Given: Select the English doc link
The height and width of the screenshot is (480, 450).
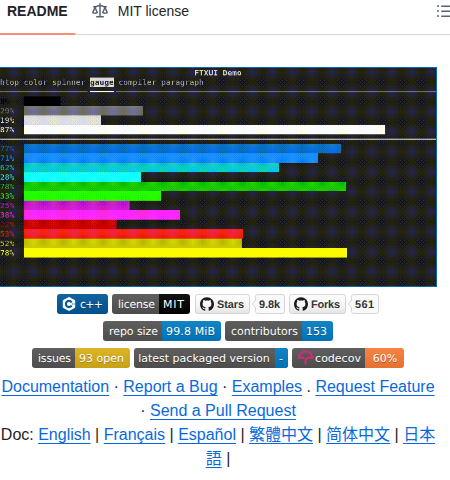Looking at the screenshot, I should point(64,434).
